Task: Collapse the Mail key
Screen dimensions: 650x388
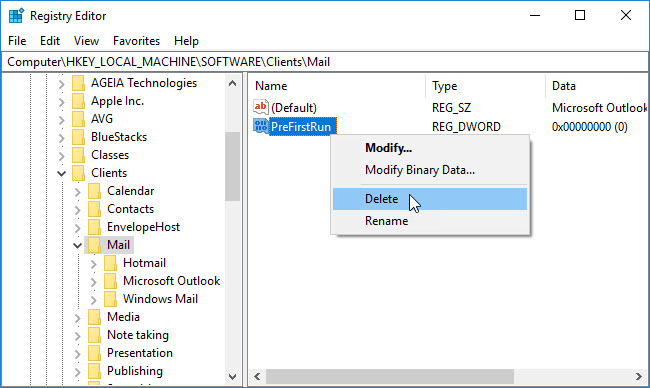Action: tap(78, 245)
